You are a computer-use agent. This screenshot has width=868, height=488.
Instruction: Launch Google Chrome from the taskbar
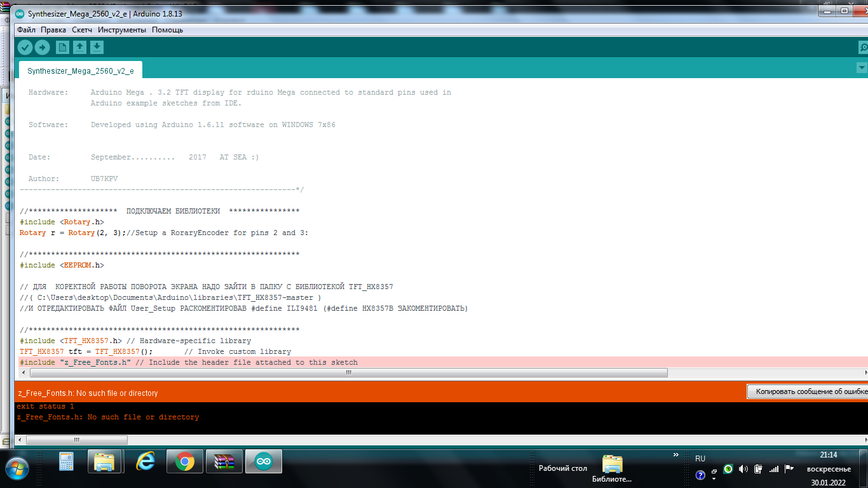click(x=185, y=462)
